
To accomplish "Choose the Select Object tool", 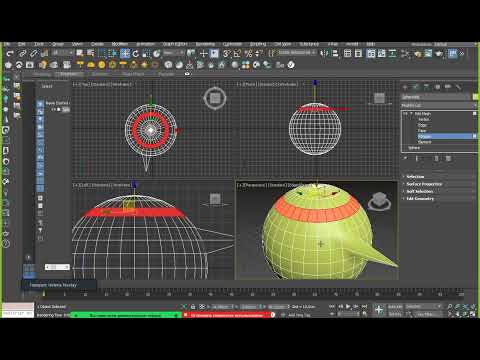I will pyautogui.click(x=80, y=53).
